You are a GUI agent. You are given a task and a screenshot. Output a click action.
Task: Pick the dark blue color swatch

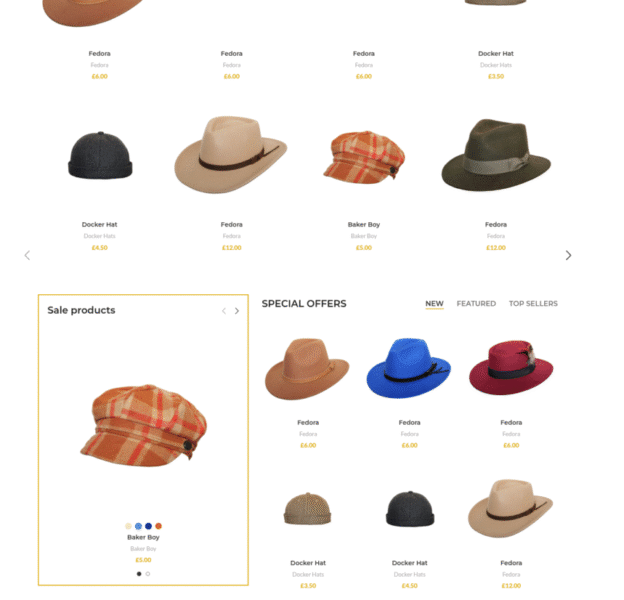[x=148, y=526]
